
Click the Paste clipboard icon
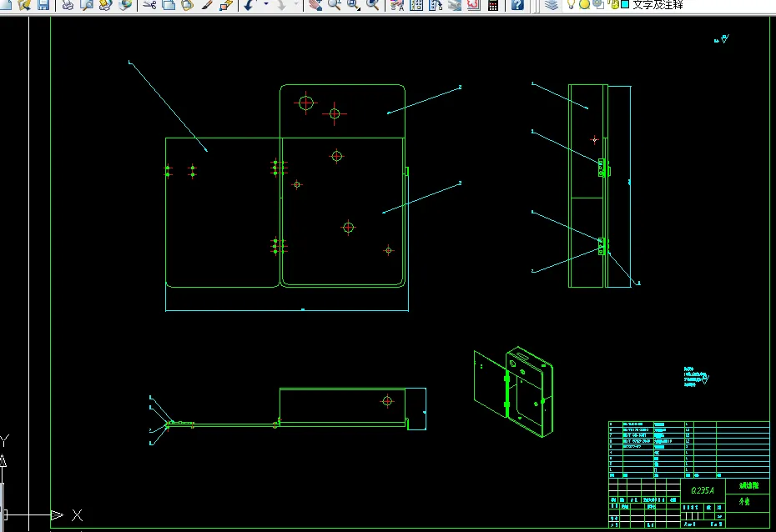(188, 5)
